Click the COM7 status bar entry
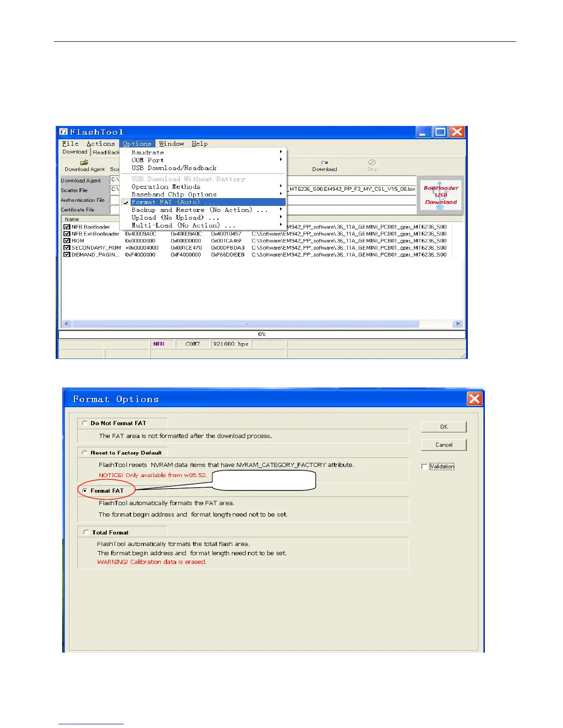Image resolution: width=563 pixels, height=728 pixels. pyautogui.click(x=193, y=344)
